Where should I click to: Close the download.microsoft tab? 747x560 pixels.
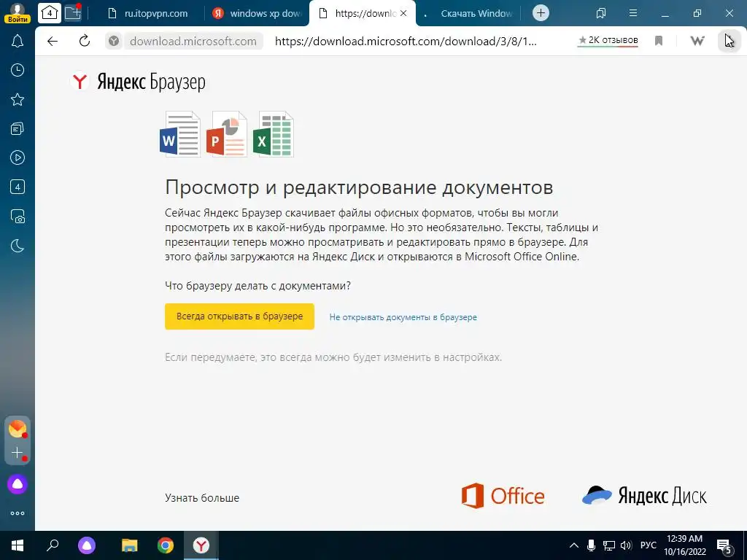point(403,13)
